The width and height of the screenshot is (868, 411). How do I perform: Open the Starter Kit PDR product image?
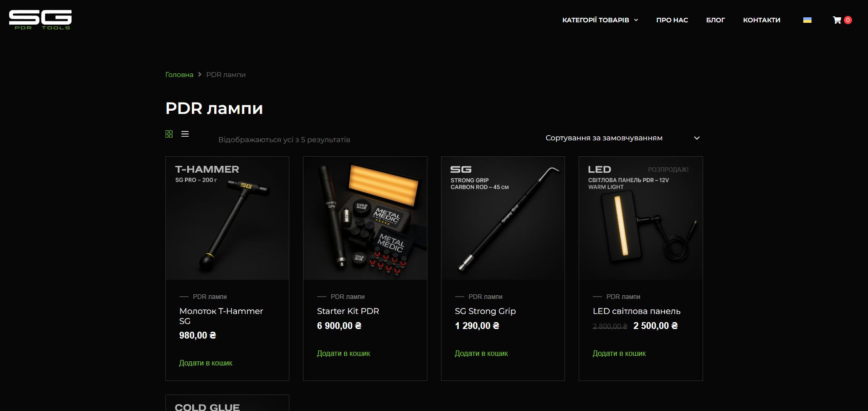[x=365, y=218]
